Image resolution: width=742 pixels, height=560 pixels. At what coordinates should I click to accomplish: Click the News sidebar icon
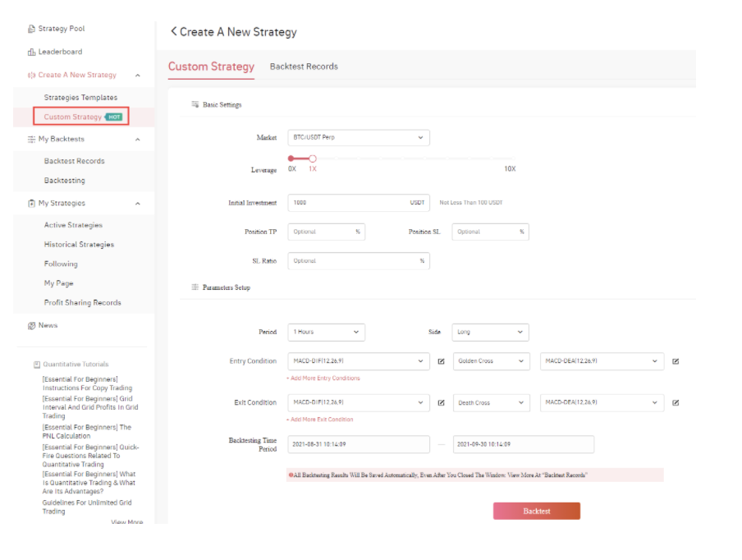point(32,325)
